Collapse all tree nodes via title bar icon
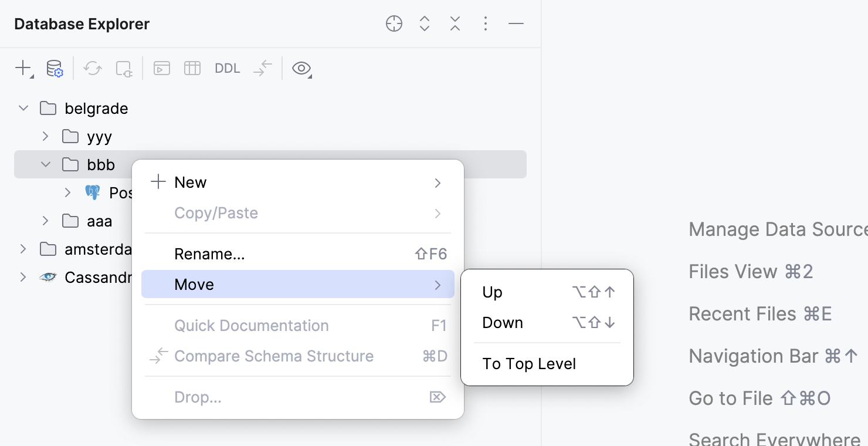This screenshot has width=868, height=446. 455,23
